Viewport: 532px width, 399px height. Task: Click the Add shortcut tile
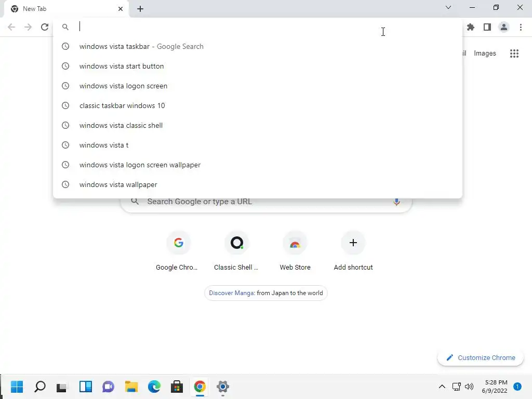(x=353, y=251)
